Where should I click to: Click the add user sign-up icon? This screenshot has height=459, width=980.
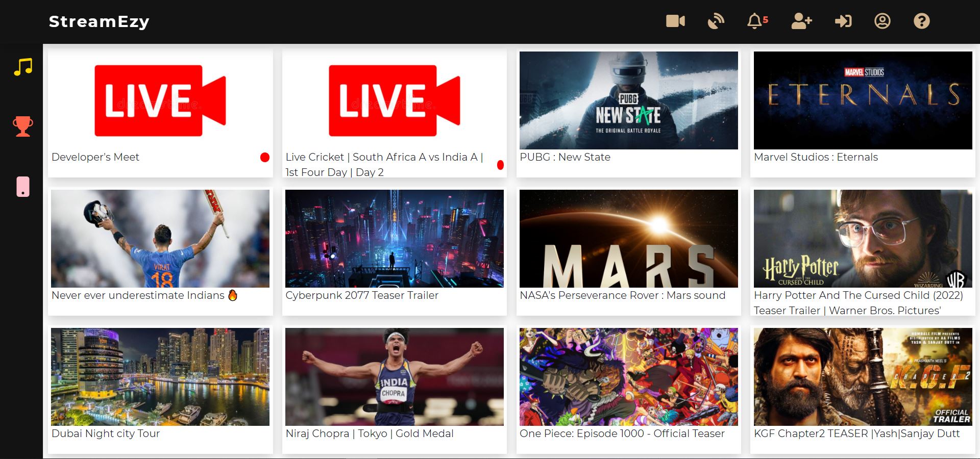point(801,21)
